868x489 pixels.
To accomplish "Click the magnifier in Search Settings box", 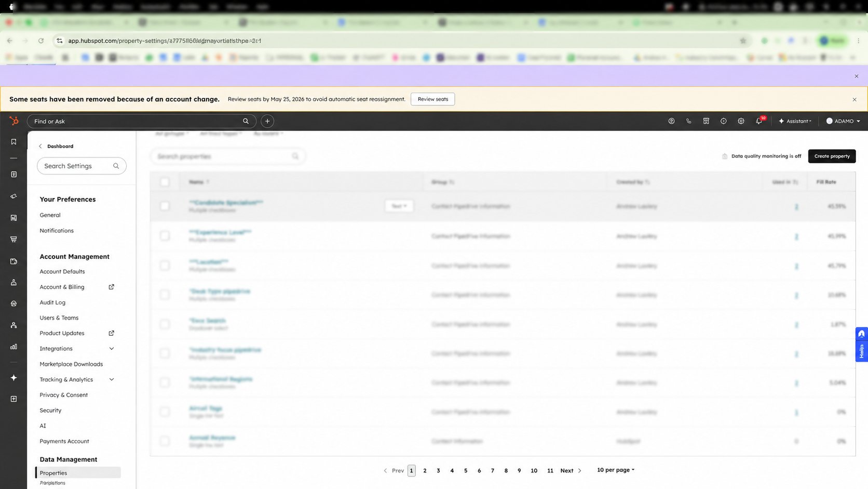I will pyautogui.click(x=116, y=166).
